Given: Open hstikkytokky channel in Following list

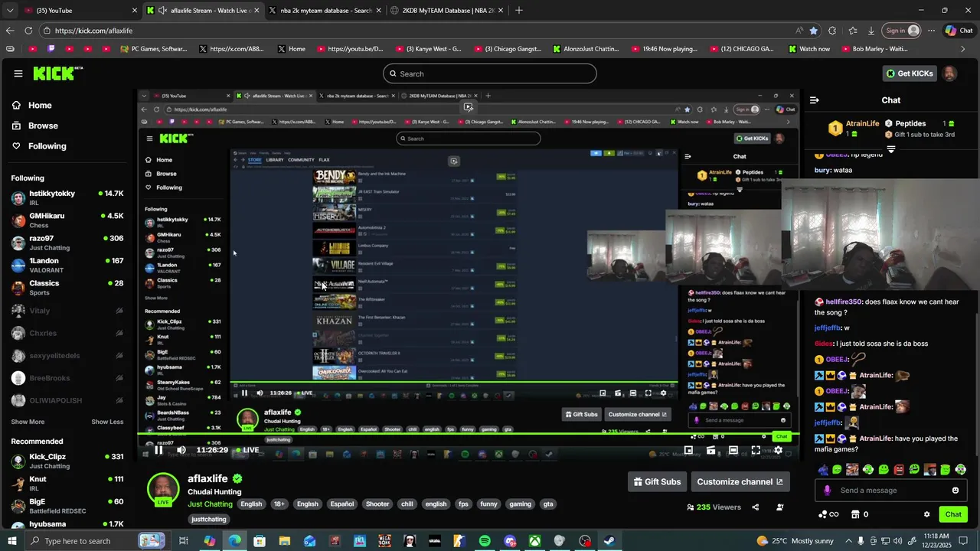Looking at the screenshot, I should (67, 197).
